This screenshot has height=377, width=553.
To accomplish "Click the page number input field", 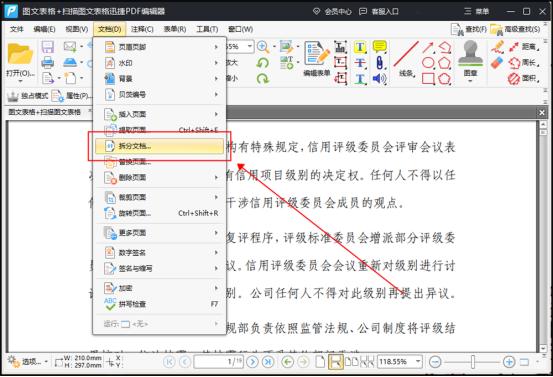I will pyautogui.click(x=218, y=361).
